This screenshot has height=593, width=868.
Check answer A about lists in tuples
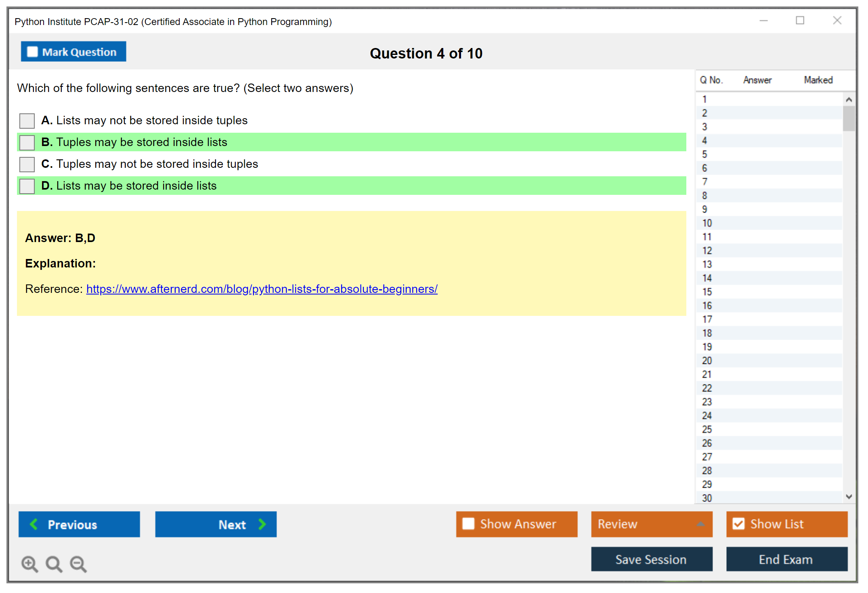pyautogui.click(x=27, y=121)
